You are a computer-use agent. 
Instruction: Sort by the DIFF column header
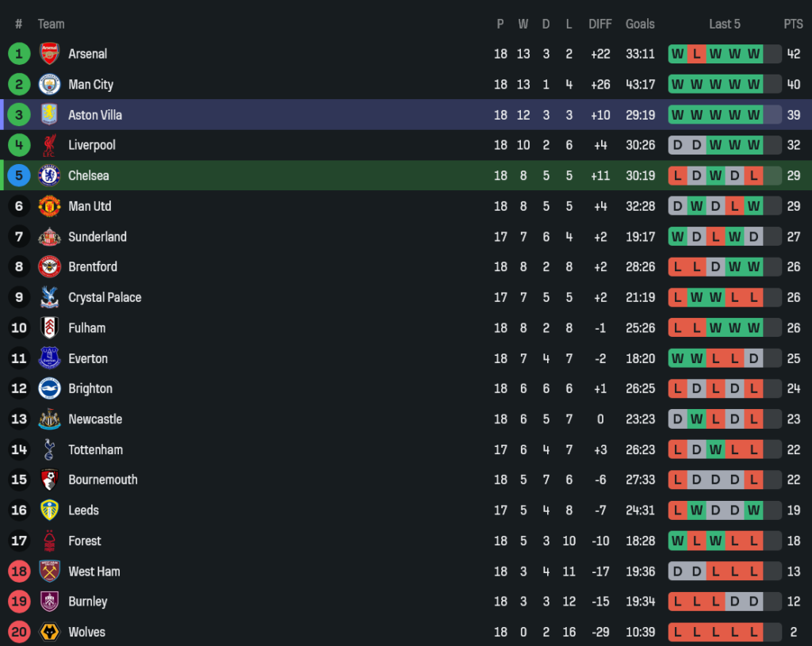click(600, 24)
